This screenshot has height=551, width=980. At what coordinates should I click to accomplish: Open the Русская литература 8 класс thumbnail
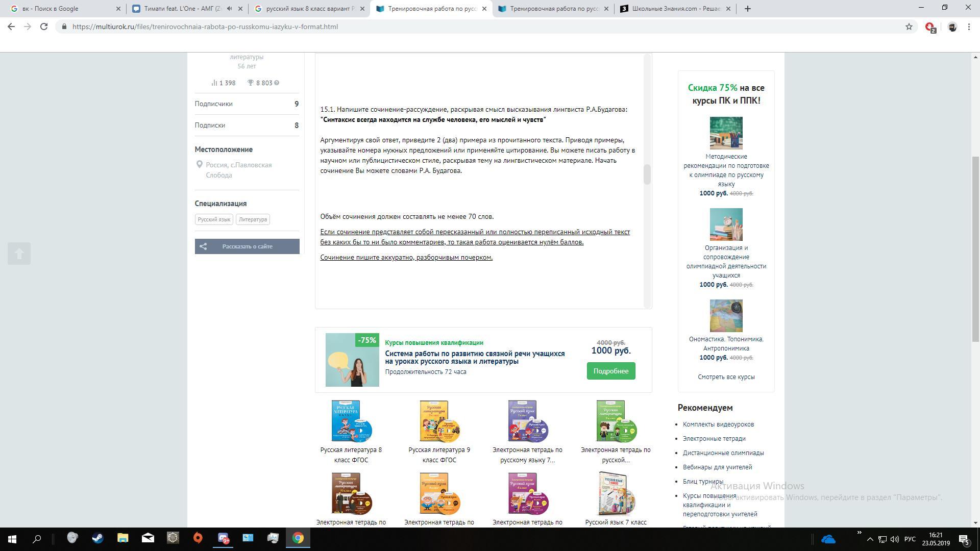[351, 421]
